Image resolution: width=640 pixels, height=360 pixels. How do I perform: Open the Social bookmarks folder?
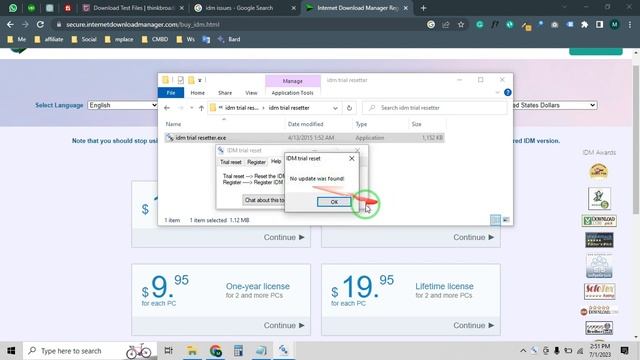pyautogui.click(x=84, y=39)
